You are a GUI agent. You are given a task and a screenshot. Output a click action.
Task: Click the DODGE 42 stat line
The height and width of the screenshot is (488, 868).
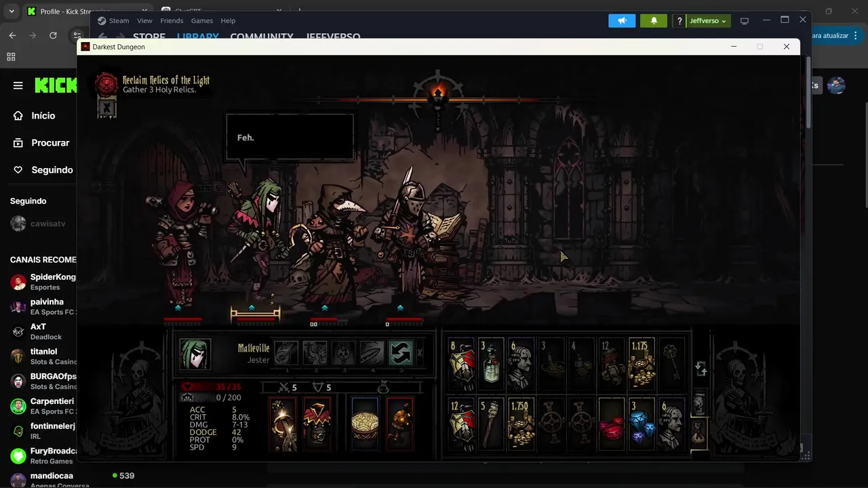(219, 432)
